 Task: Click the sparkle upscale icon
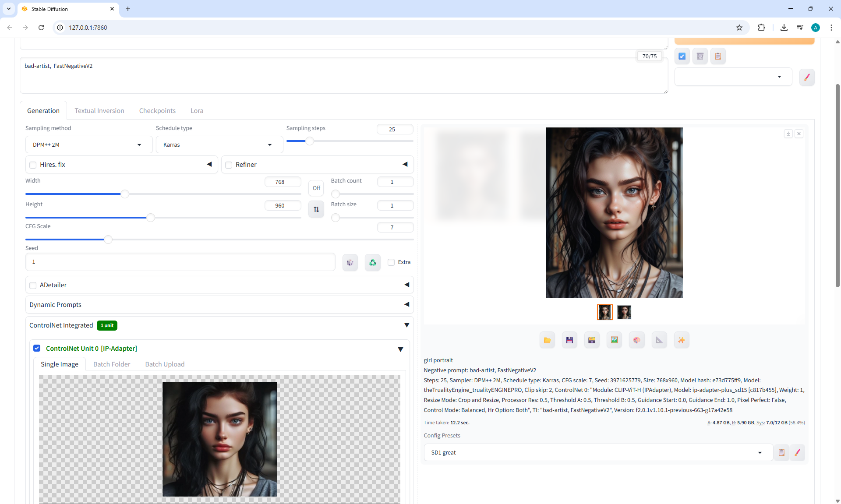tap(681, 340)
